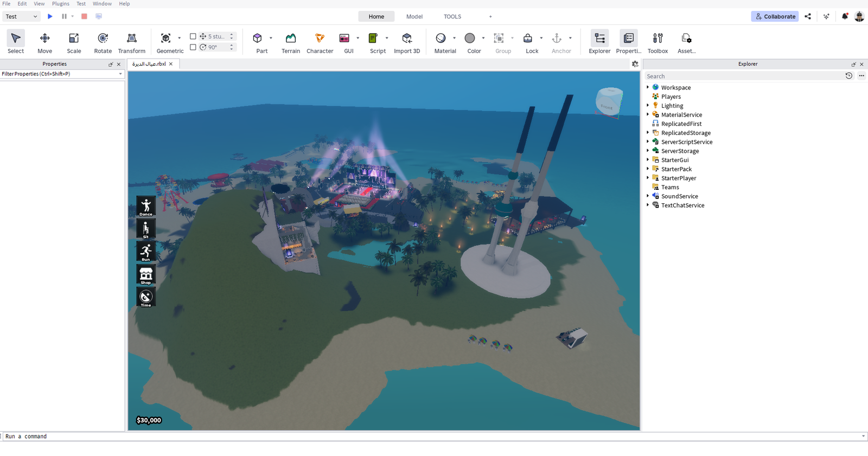Switch to the Model tab
This screenshot has height=456, width=868.
414,16
